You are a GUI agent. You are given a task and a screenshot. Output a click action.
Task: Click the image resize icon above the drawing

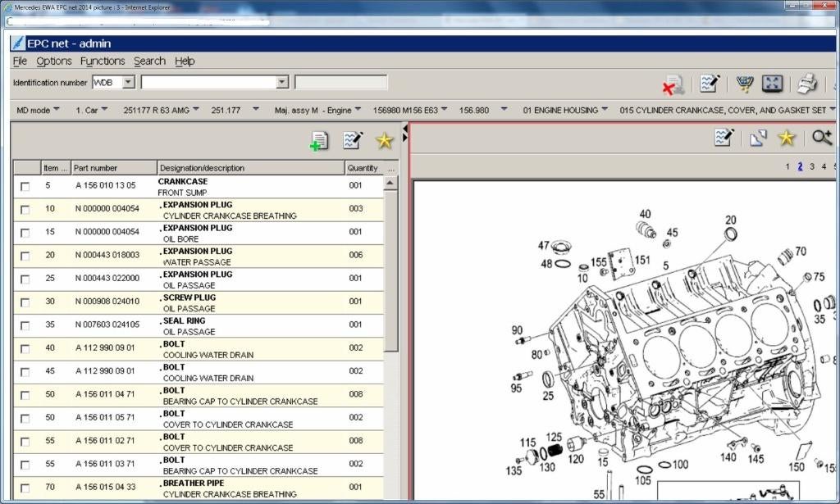tap(756, 138)
